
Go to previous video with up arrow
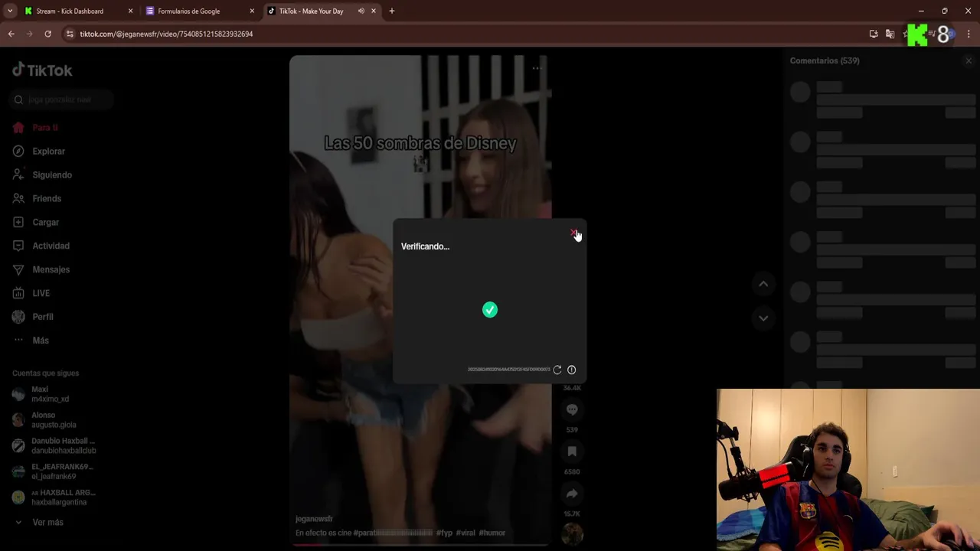tap(763, 284)
